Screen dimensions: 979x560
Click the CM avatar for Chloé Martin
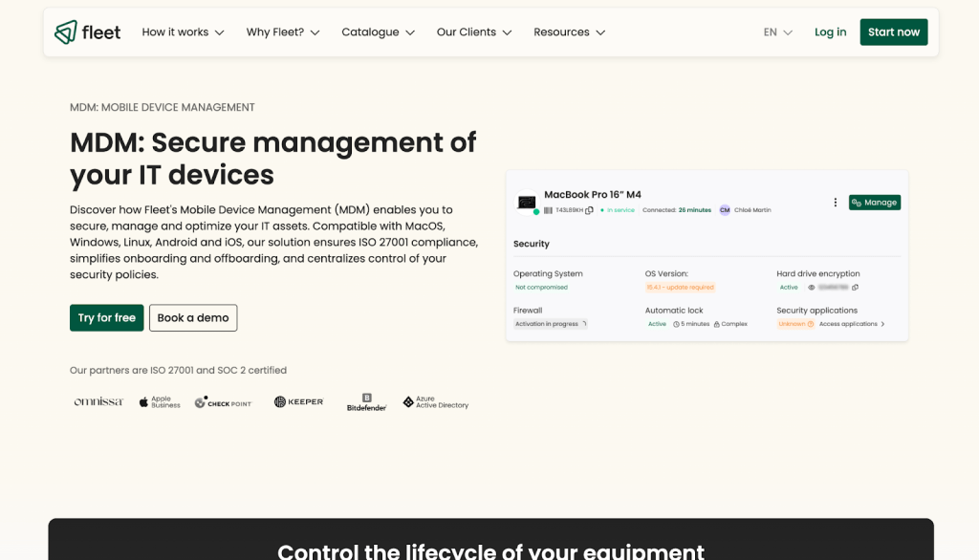(725, 210)
